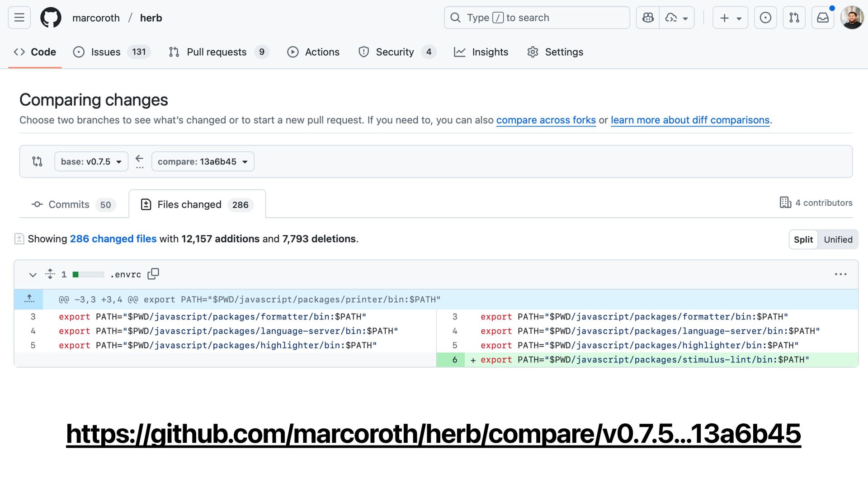The image size is (868, 488).
Task: Click the Type to search field
Action: [x=537, y=18]
